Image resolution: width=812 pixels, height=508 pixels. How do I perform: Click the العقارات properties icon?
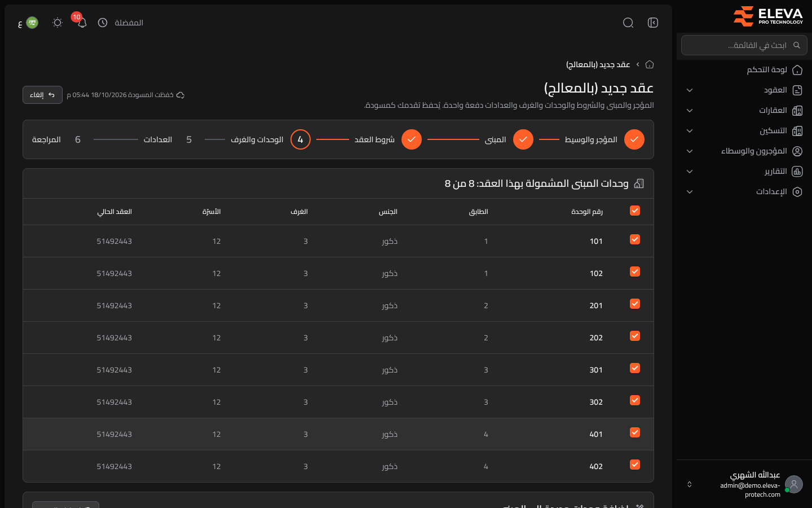point(797,111)
